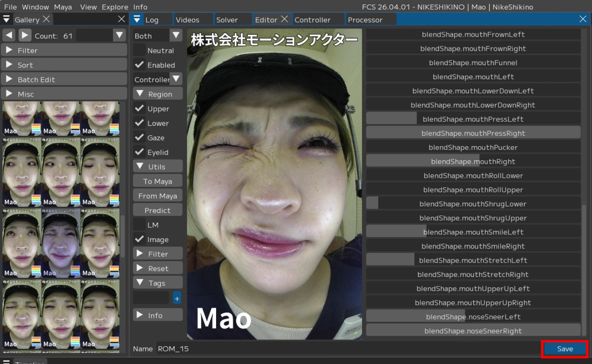592x364 pixels.
Task: Toggle the Neutral checkbox
Action: [139, 50]
